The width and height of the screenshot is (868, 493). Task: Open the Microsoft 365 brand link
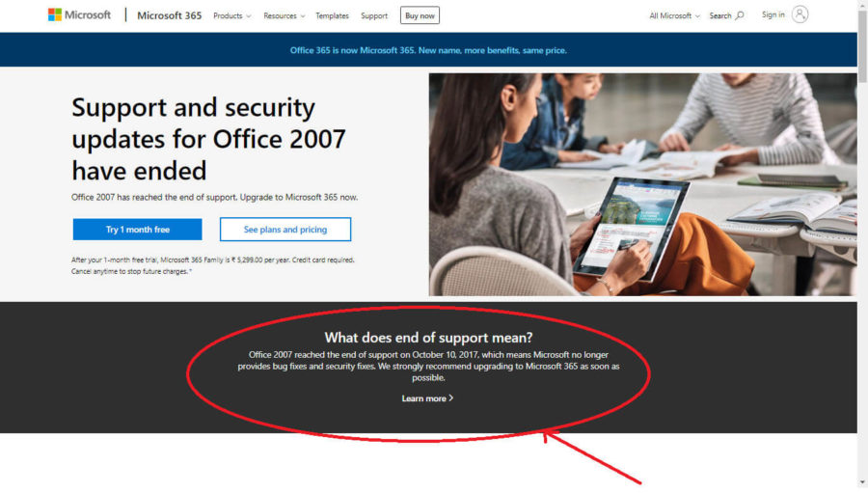pos(170,15)
